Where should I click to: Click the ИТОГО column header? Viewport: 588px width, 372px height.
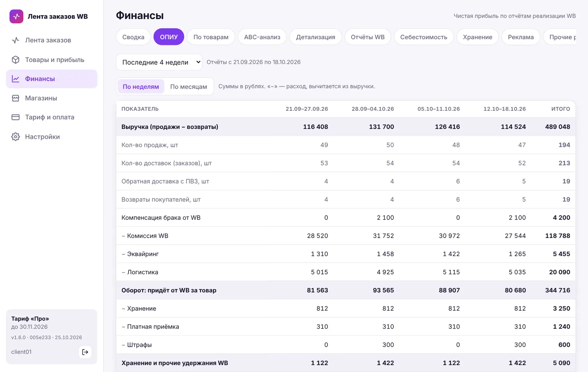pyautogui.click(x=561, y=109)
